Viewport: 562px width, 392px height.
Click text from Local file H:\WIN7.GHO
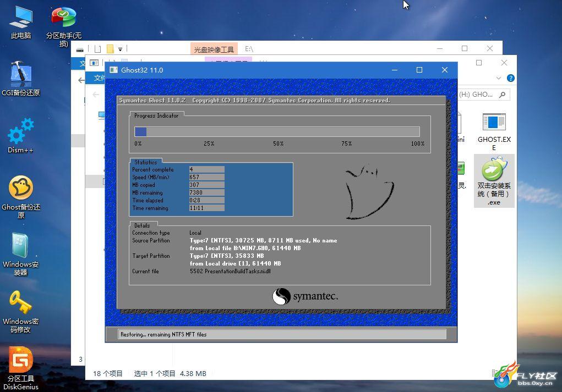coord(245,248)
